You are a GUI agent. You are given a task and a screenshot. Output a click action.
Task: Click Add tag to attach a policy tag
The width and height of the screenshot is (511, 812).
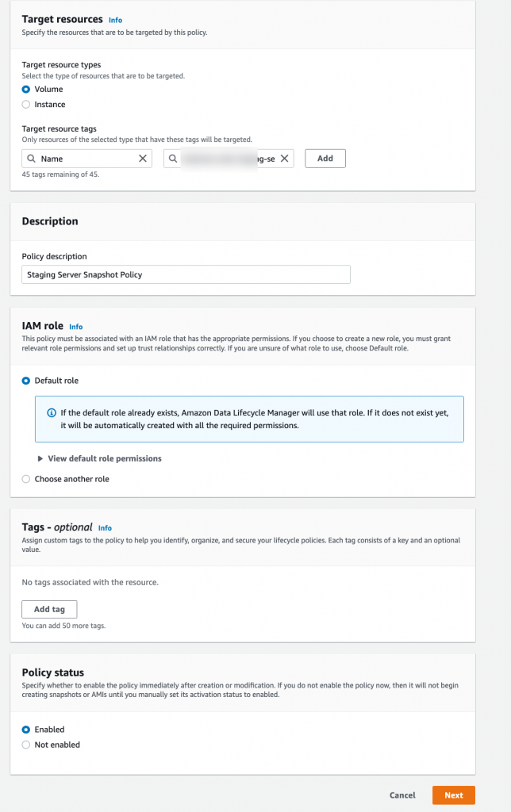click(x=49, y=609)
